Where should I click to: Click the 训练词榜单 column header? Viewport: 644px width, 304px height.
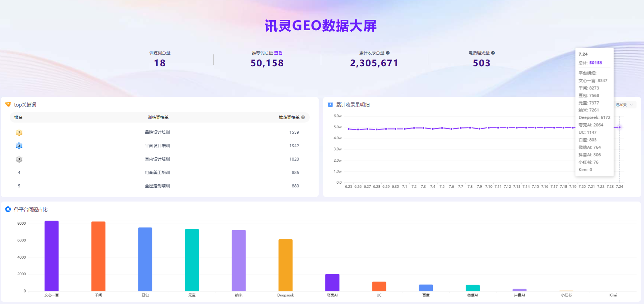(158, 117)
